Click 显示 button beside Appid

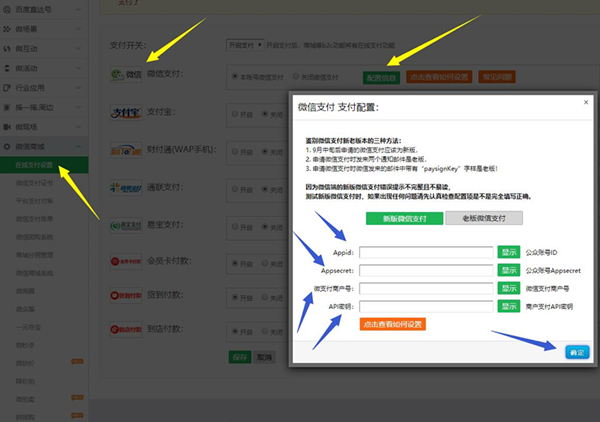[509, 252]
